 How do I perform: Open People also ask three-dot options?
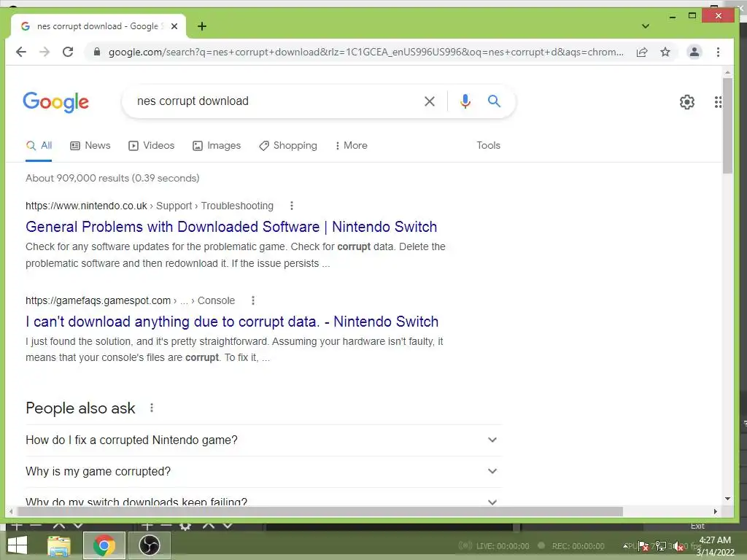[152, 408]
